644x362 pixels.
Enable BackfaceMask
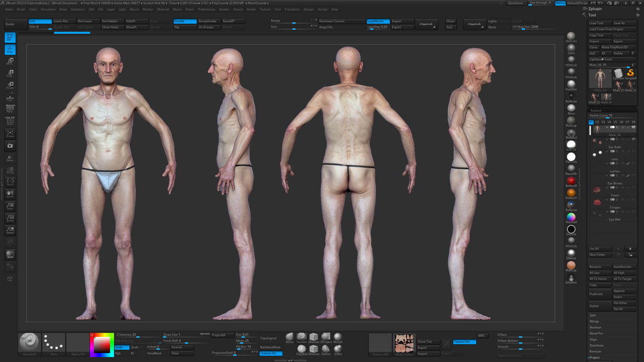tap(271, 347)
